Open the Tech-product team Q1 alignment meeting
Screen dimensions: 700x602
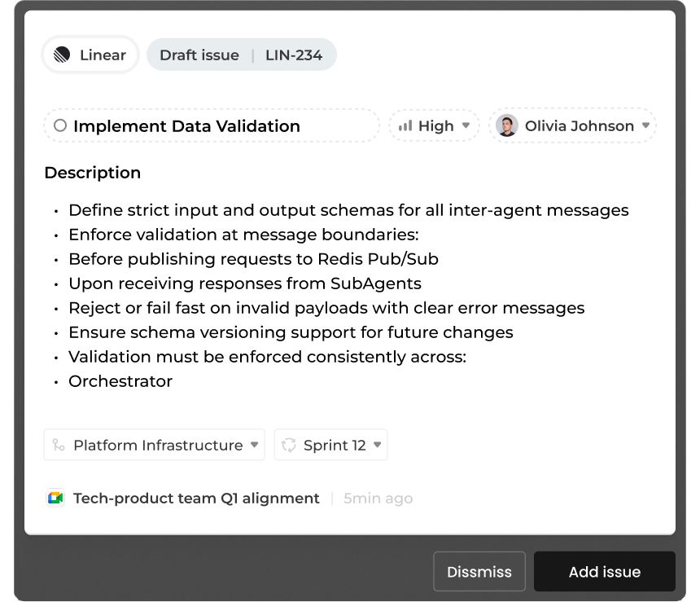[x=196, y=498]
